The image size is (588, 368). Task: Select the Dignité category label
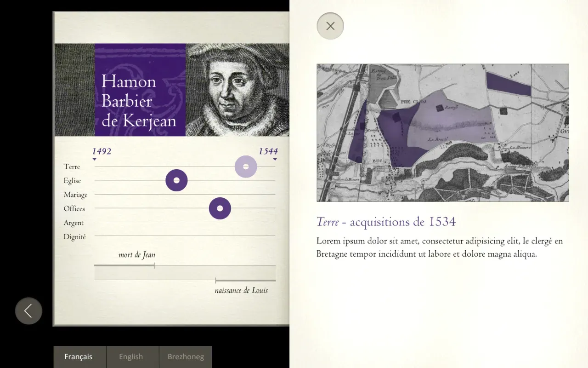click(74, 237)
